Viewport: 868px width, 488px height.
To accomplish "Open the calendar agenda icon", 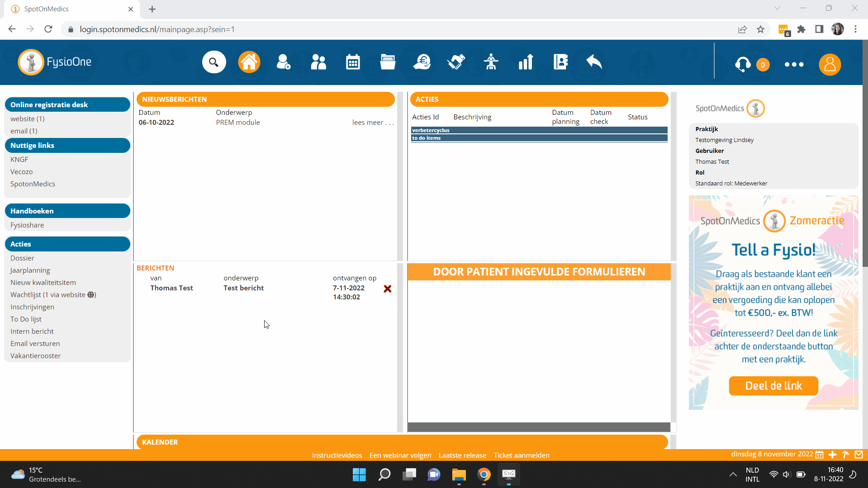I will point(353,62).
